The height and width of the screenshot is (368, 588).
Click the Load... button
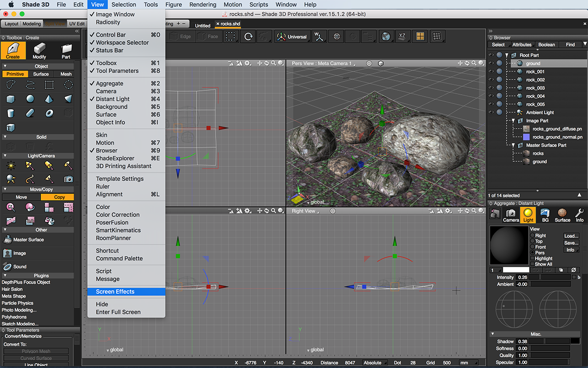571,236
